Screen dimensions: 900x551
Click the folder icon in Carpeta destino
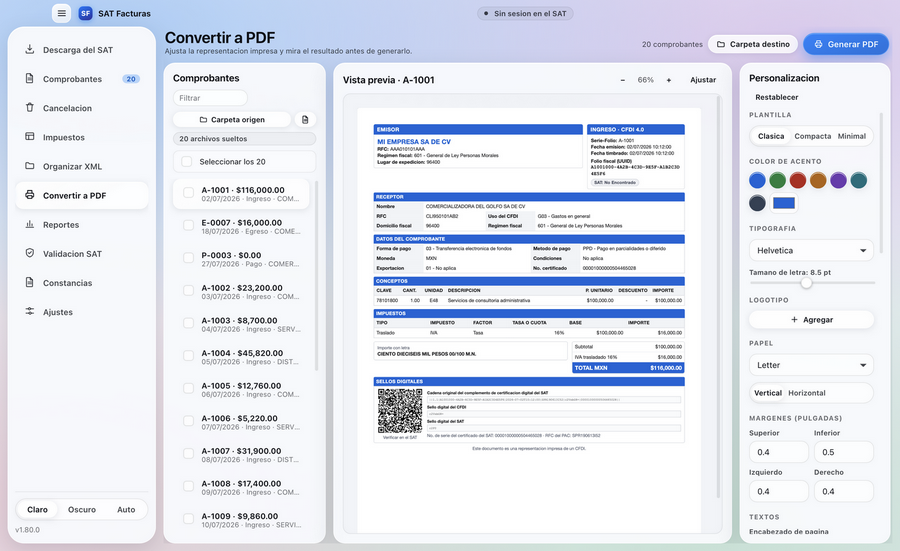[x=721, y=44]
